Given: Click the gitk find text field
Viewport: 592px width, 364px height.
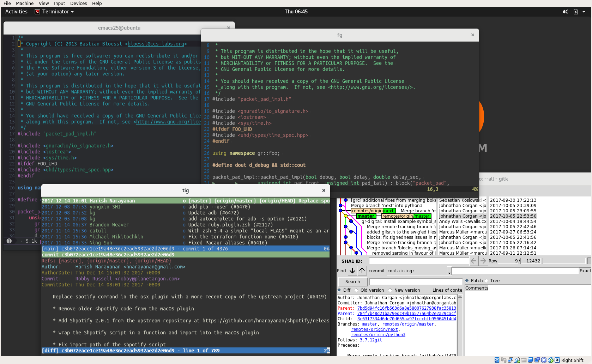Looking at the screenshot, I should pyautogui.click(x=515, y=271).
